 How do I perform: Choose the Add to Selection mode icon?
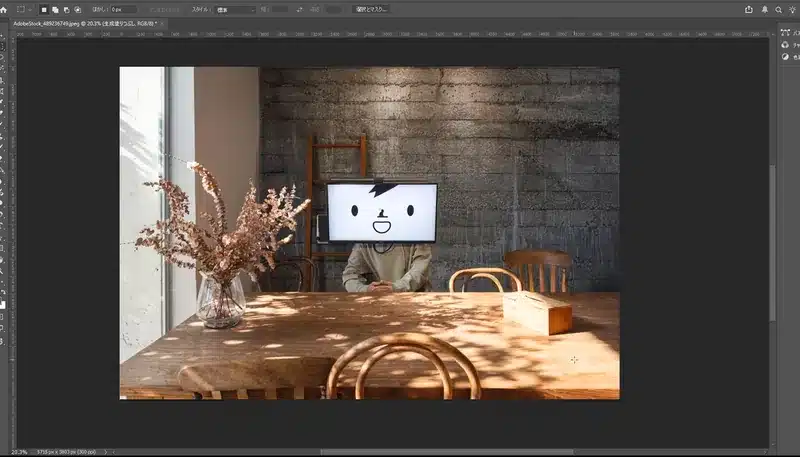click(55, 9)
